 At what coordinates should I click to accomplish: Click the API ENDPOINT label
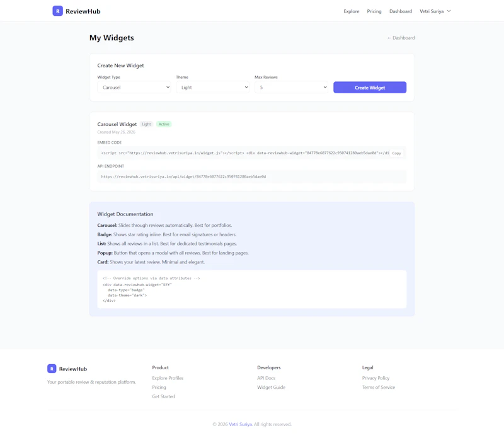tap(111, 166)
